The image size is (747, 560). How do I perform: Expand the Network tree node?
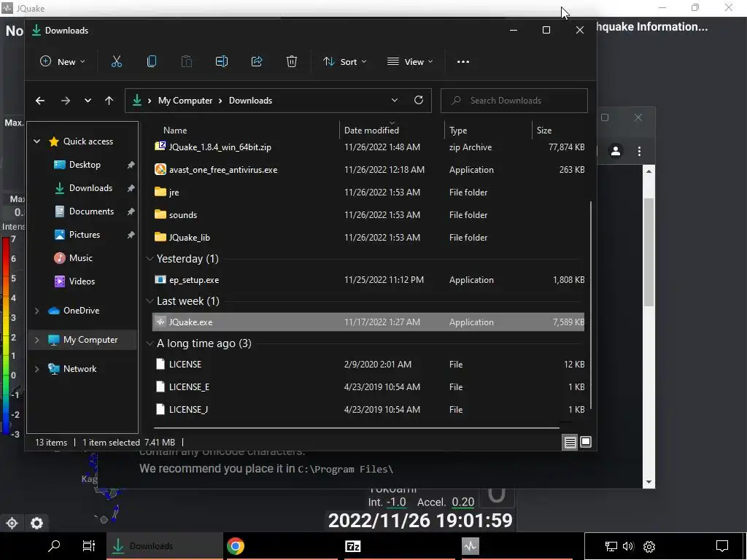(36, 369)
